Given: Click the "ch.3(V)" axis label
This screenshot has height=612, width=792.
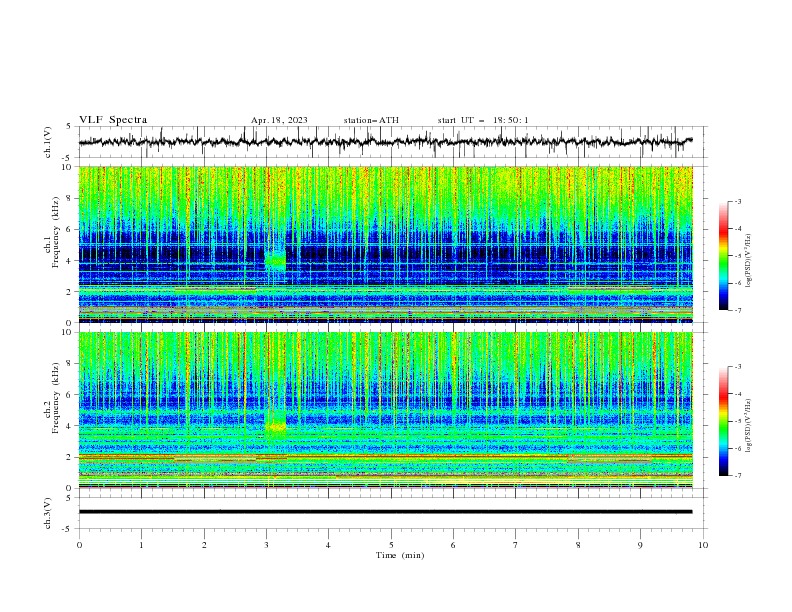Looking at the screenshot, I should [x=48, y=513].
